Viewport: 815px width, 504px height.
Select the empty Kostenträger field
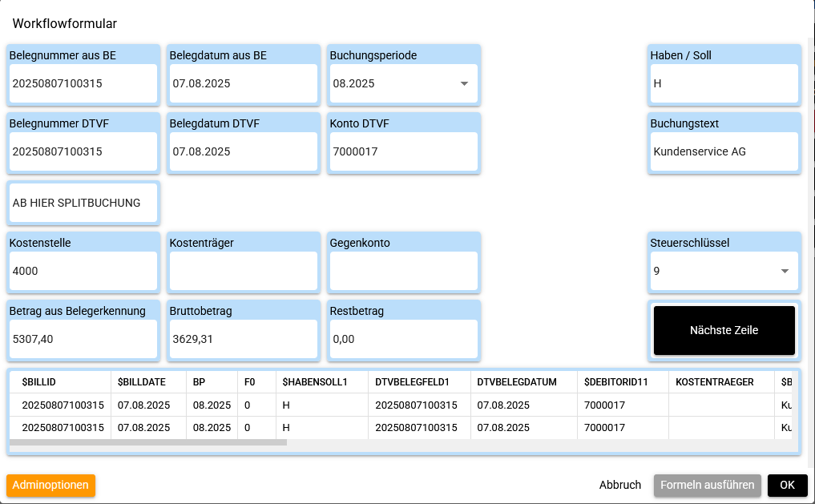[243, 272]
